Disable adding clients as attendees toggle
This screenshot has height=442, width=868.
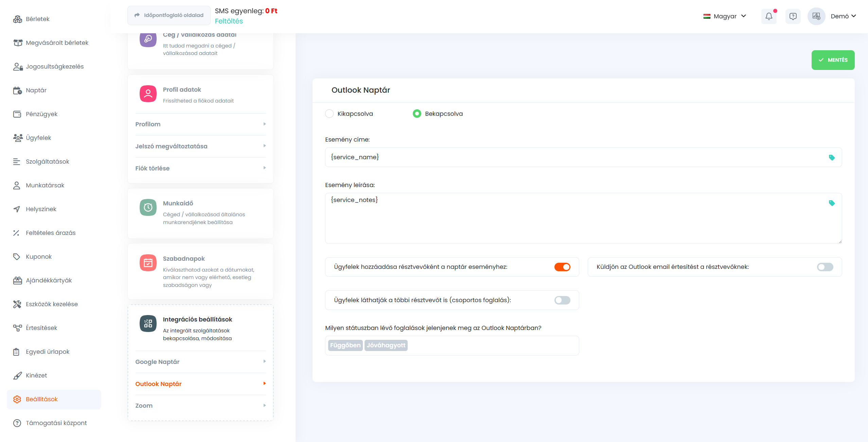(562, 267)
